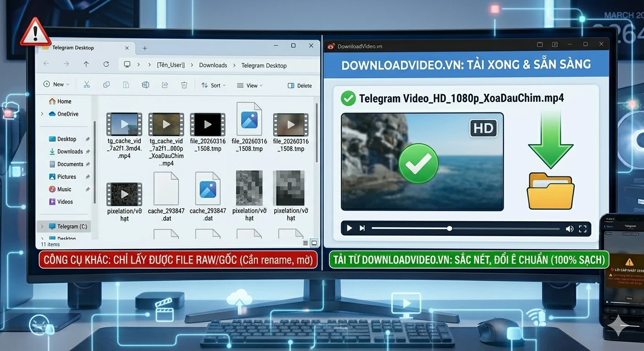Select the video file named pixelation/vỡ hạt

(124, 202)
